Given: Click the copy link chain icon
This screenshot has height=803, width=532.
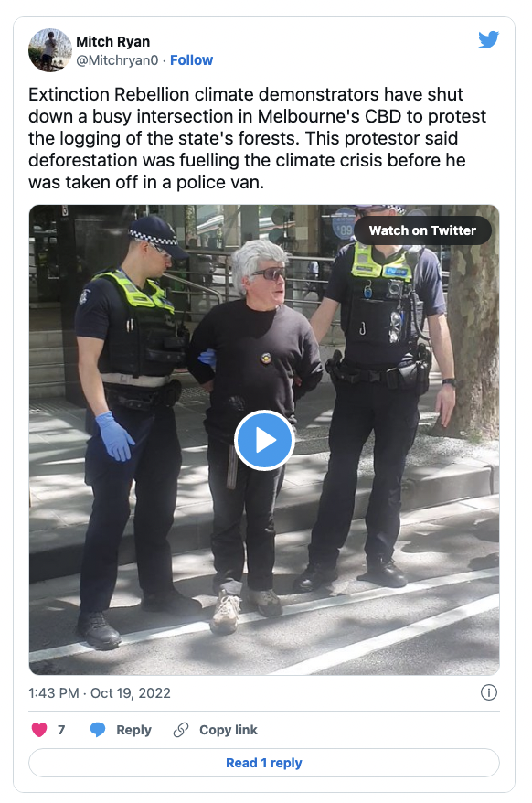Looking at the screenshot, I should [181, 729].
